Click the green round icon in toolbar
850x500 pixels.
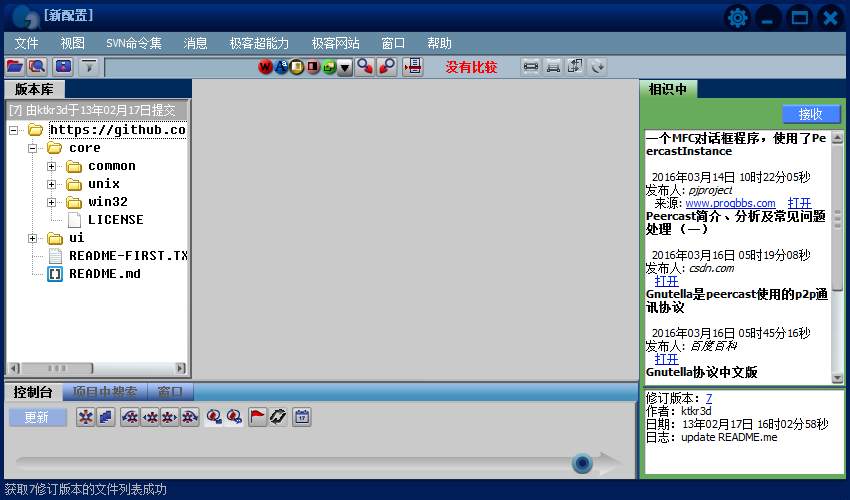[329, 67]
